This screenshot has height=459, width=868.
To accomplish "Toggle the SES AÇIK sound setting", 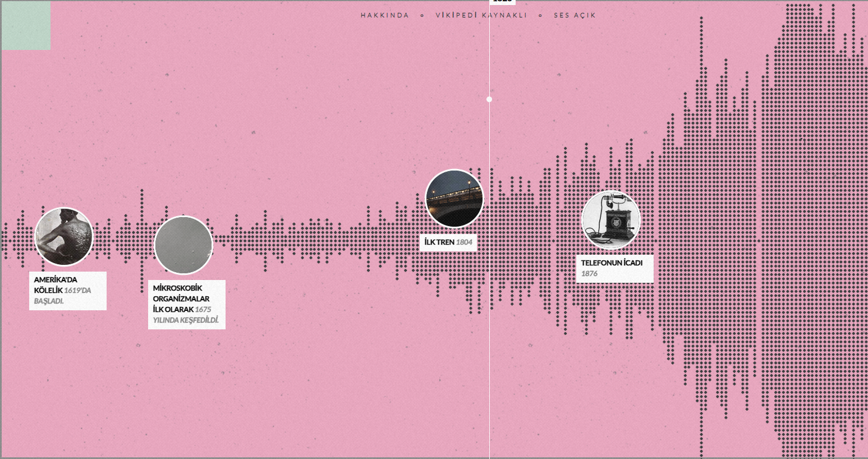I will [x=575, y=15].
